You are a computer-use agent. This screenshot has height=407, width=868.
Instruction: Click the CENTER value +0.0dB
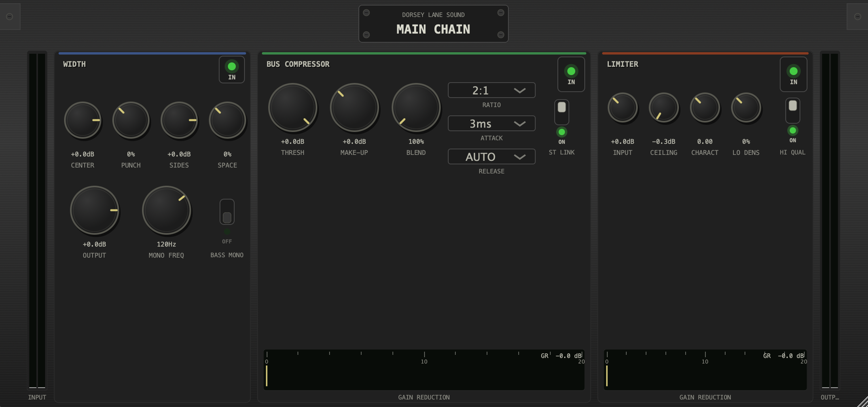83,154
